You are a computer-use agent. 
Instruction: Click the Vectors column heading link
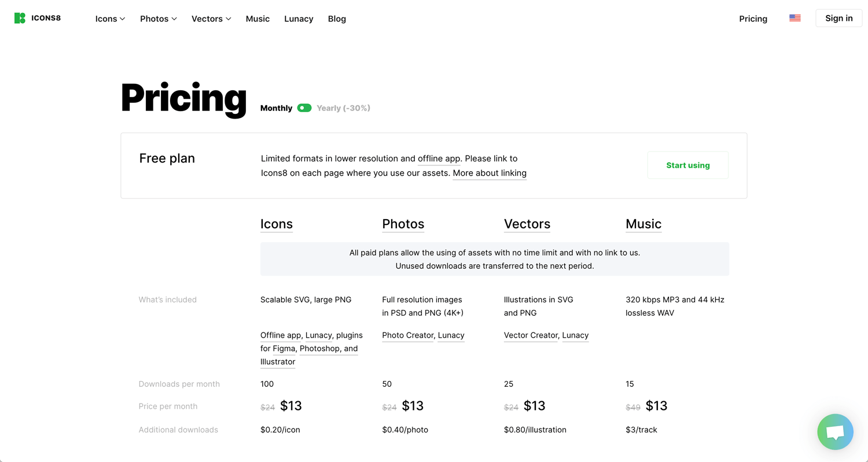tap(527, 224)
